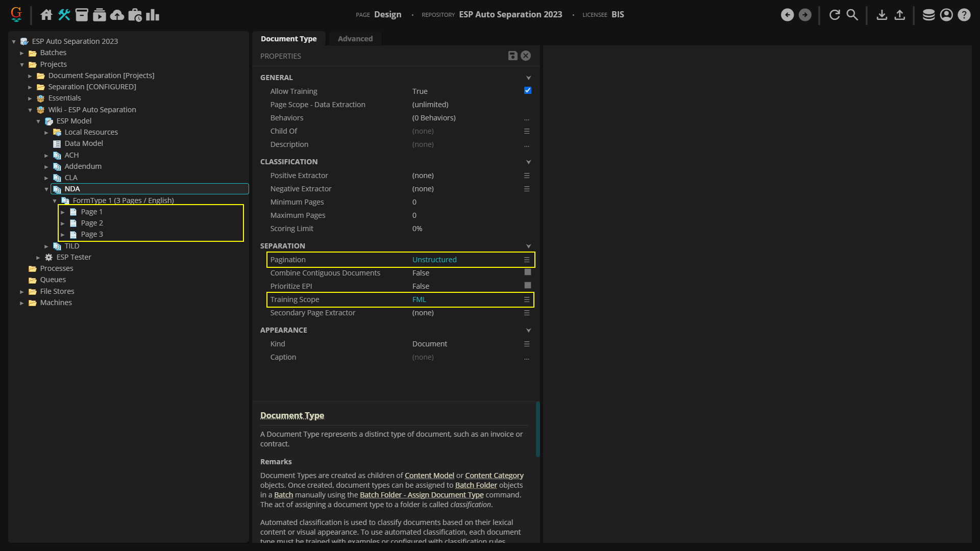Click the help panel vertical scrollbar

click(537, 429)
